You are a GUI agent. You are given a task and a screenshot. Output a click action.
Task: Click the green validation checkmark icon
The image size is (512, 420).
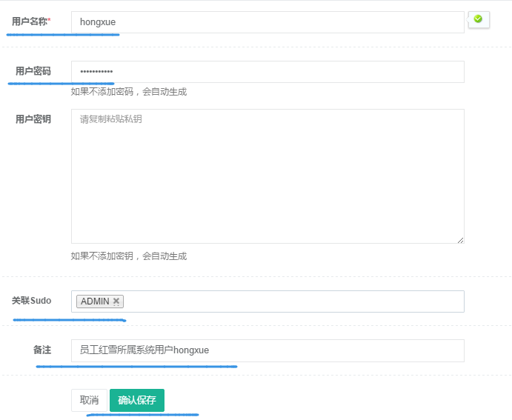478,19
